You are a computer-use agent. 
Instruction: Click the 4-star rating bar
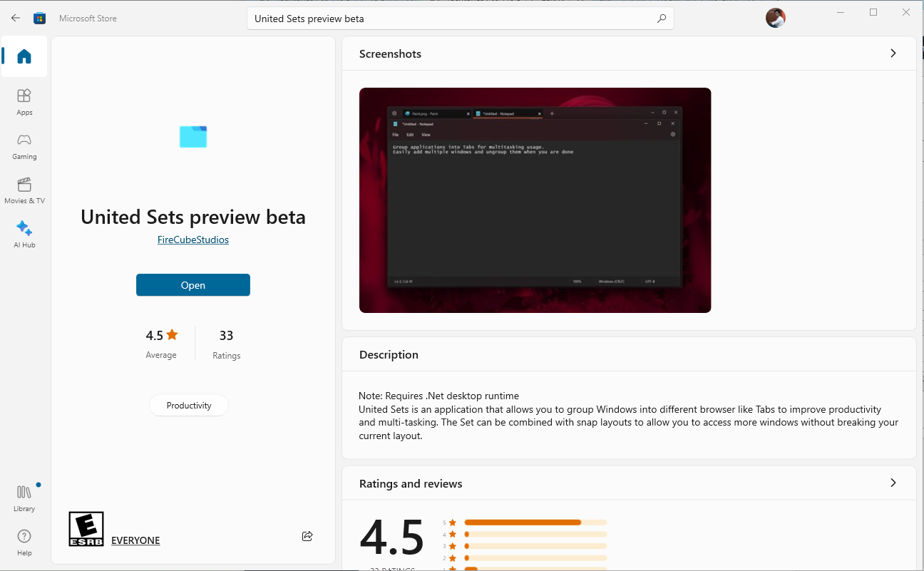(535, 534)
